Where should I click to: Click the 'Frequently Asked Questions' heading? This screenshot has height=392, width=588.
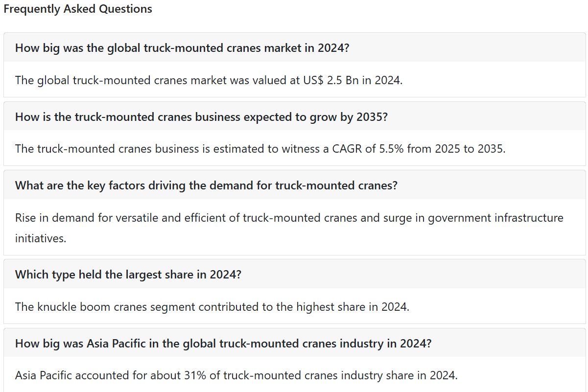point(78,9)
